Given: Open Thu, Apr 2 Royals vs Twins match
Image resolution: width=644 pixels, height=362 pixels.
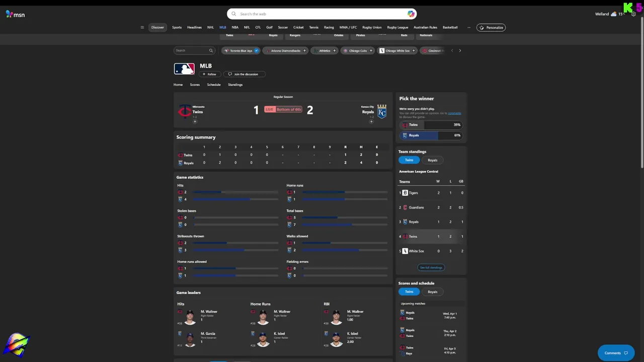Looking at the screenshot, I should point(431,333).
